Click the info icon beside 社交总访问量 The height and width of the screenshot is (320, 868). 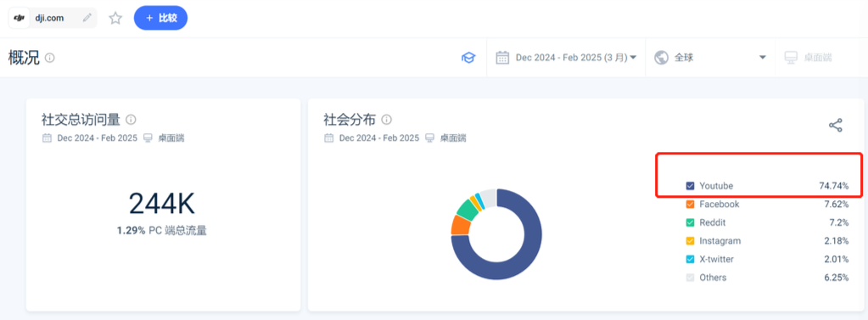point(131,119)
